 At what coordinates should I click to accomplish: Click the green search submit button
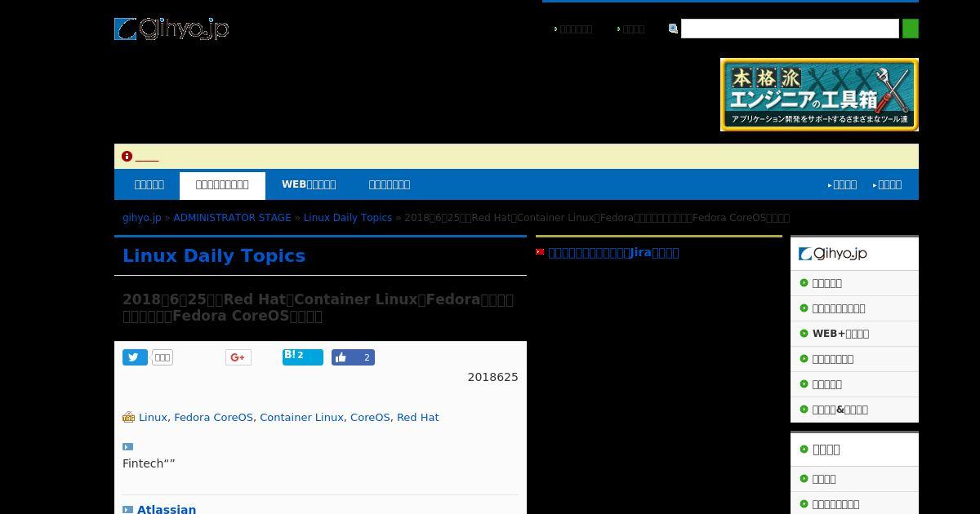click(x=910, y=29)
